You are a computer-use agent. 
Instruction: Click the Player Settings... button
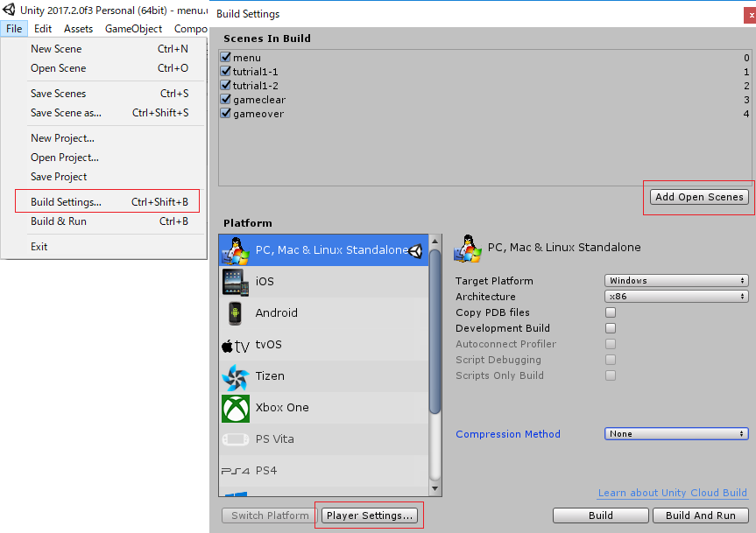pos(370,515)
